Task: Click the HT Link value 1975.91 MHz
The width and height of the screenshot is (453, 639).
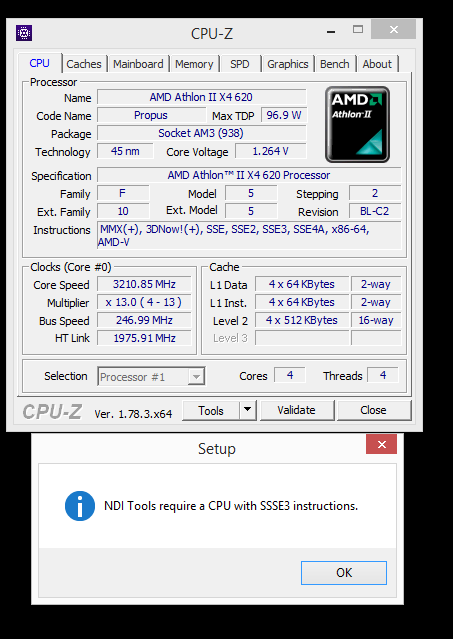Action: 144,338
